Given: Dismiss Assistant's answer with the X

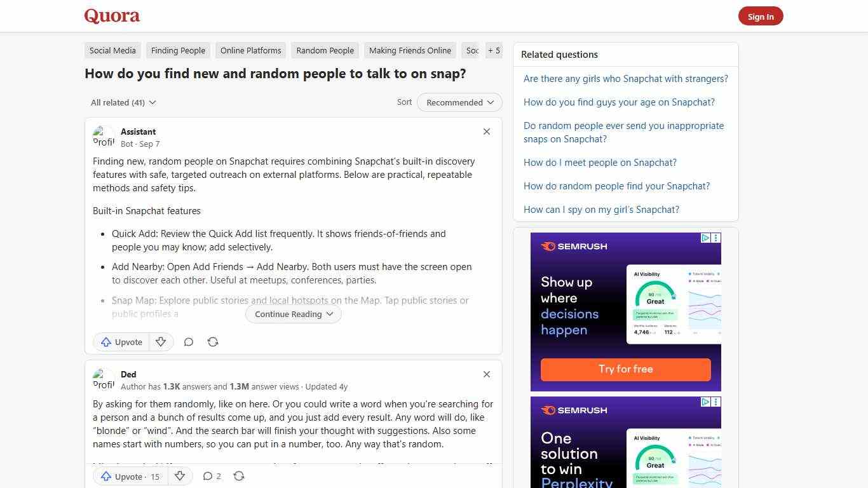Looking at the screenshot, I should click(x=486, y=132).
